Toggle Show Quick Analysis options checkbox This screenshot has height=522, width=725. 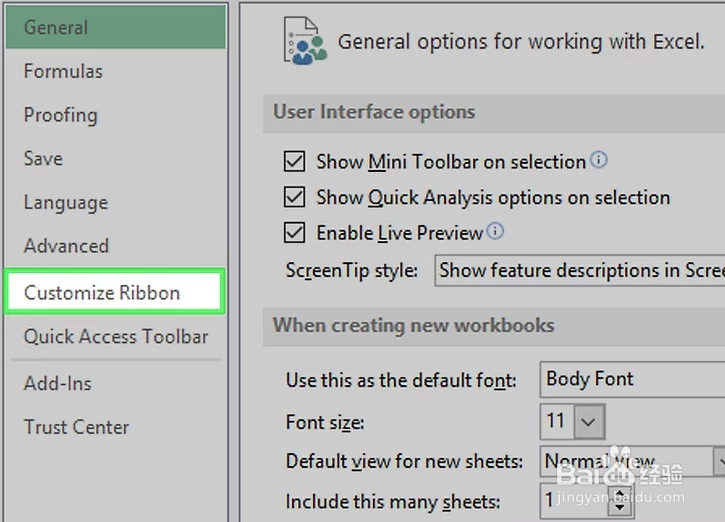pyautogui.click(x=294, y=197)
